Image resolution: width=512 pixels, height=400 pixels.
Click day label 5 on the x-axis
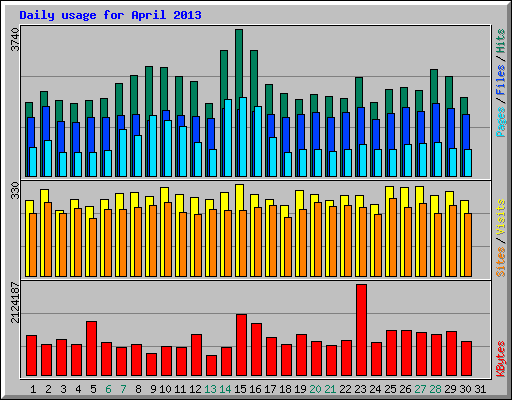point(93,389)
